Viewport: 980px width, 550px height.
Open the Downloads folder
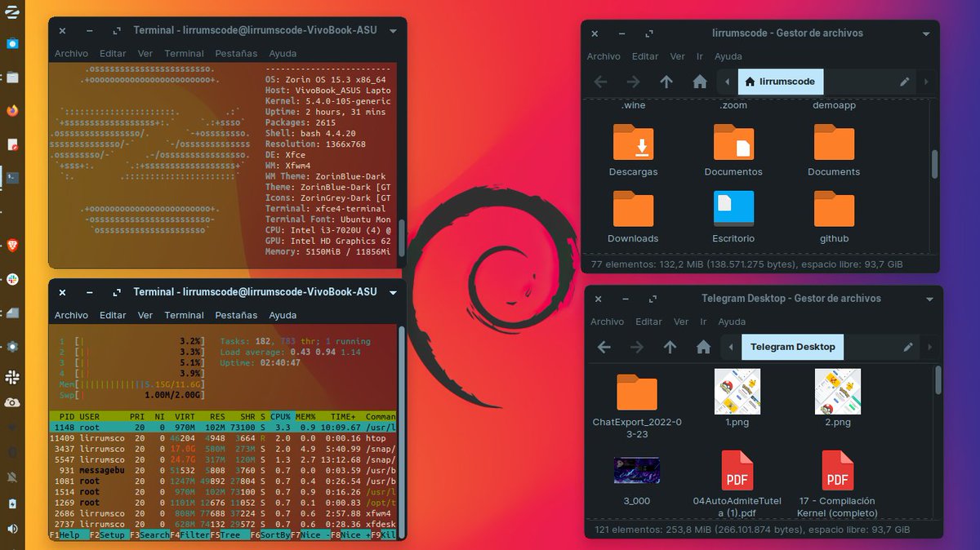(633, 218)
